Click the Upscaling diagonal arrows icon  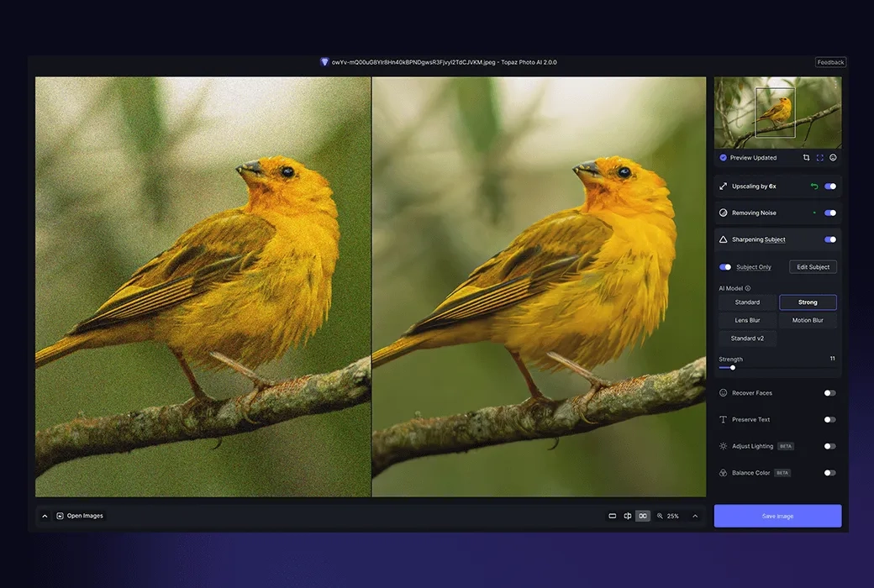click(723, 186)
